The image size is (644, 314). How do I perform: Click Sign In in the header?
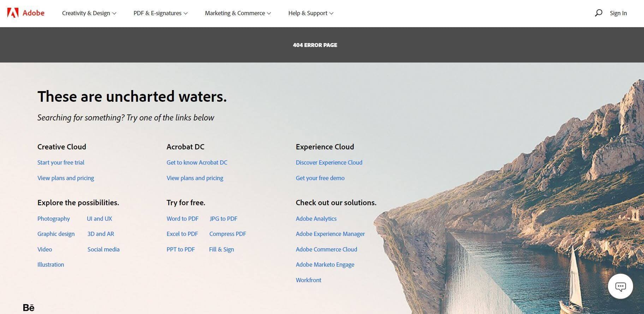pyautogui.click(x=618, y=13)
